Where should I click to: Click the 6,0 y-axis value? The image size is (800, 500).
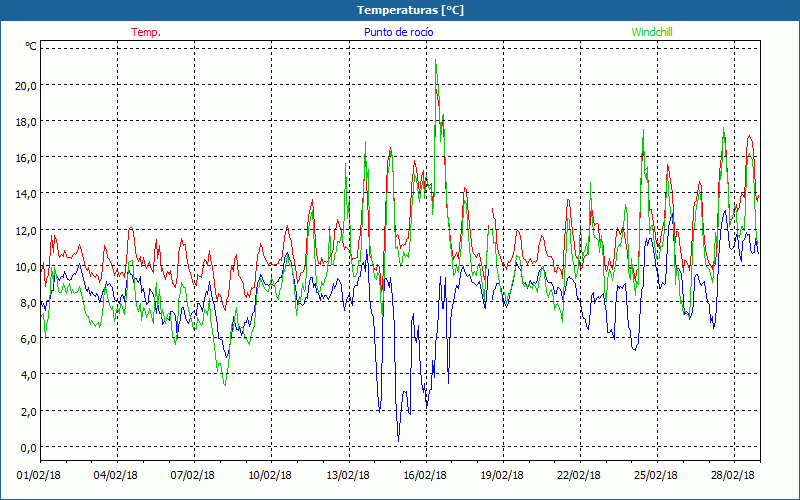click(x=28, y=339)
